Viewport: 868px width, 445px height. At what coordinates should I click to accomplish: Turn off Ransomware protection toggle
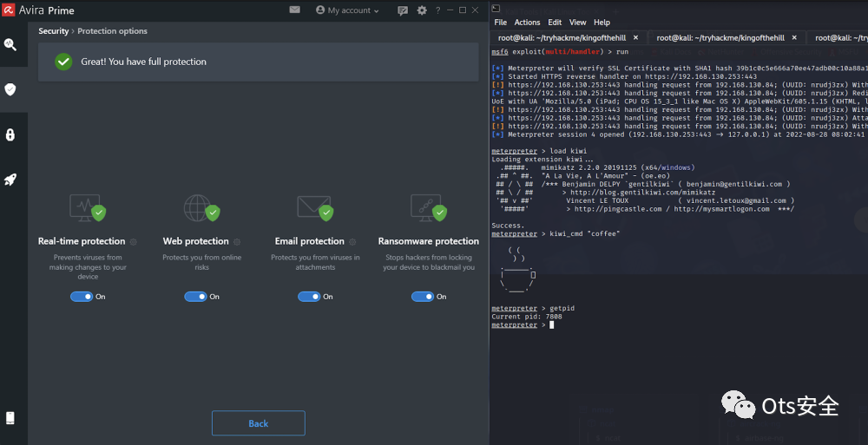click(423, 297)
